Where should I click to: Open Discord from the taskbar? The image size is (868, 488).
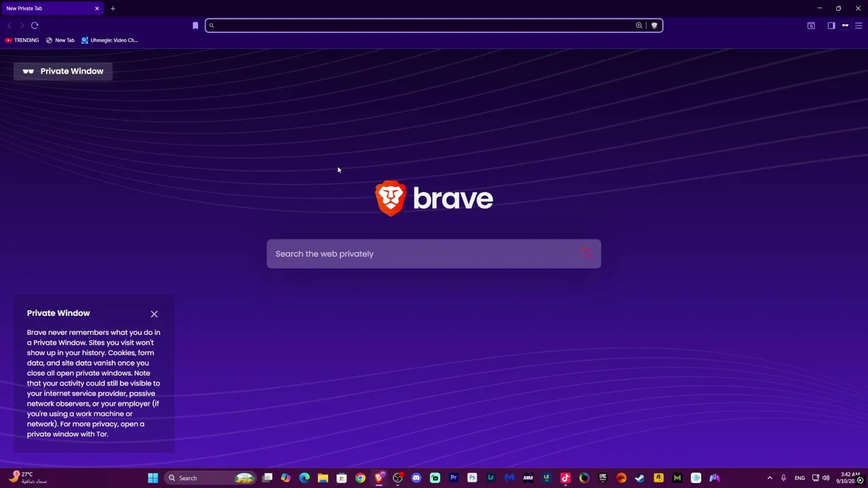416,478
